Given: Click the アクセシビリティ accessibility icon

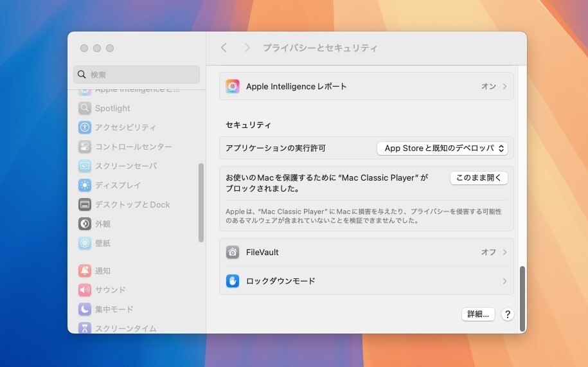Looking at the screenshot, I should click(85, 127).
